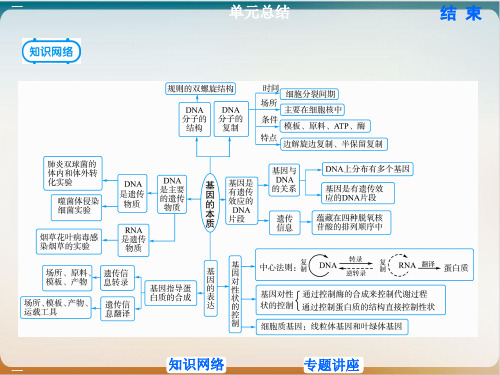Screen dimensions: 500x375
Task: Click the 基因是有遗传效应的DNA片段 box at right
Action: click(x=358, y=193)
